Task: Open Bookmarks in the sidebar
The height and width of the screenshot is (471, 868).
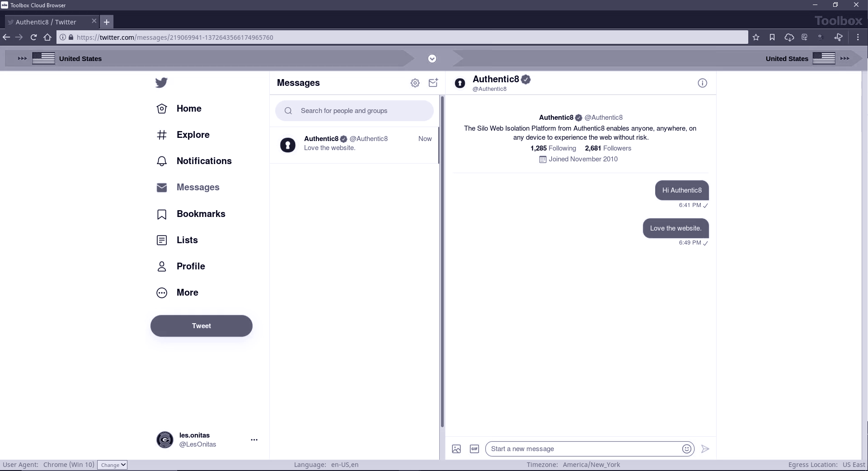Action: click(191, 214)
